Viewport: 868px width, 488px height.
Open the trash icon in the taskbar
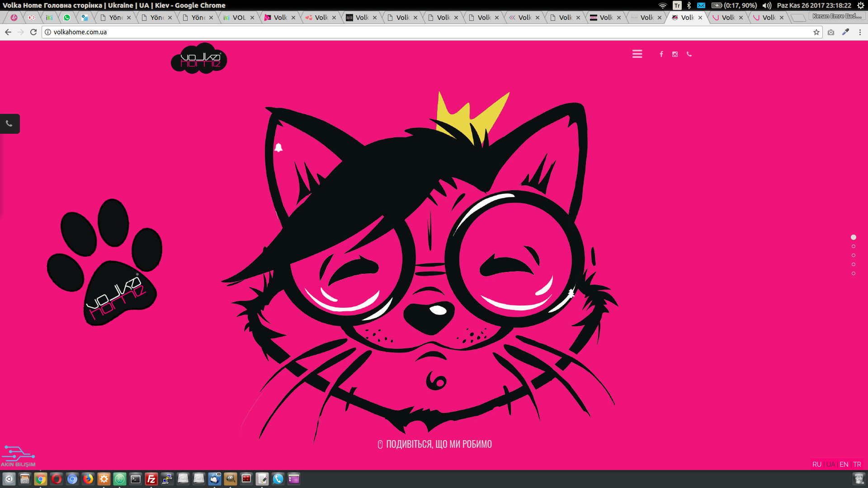point(859,479)
